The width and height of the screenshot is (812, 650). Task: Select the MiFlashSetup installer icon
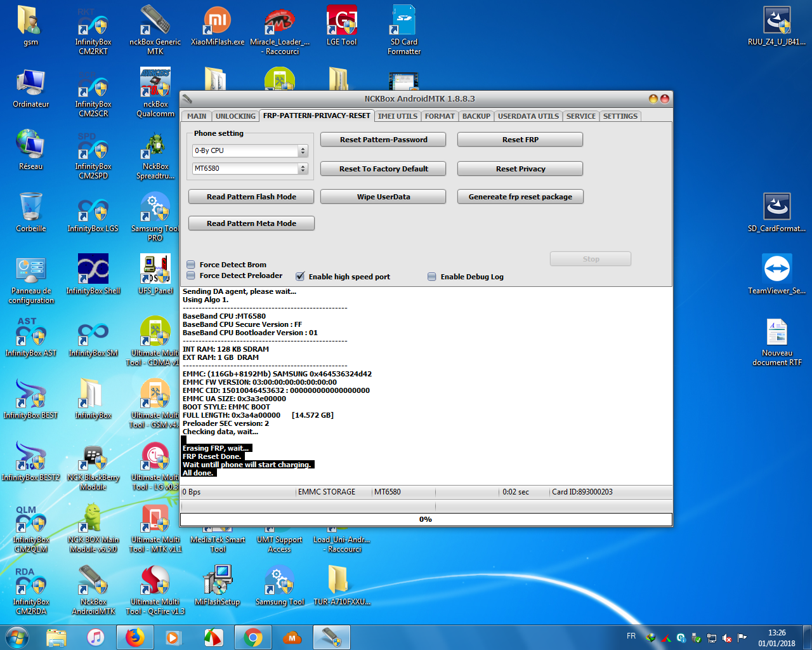(218, 586)
